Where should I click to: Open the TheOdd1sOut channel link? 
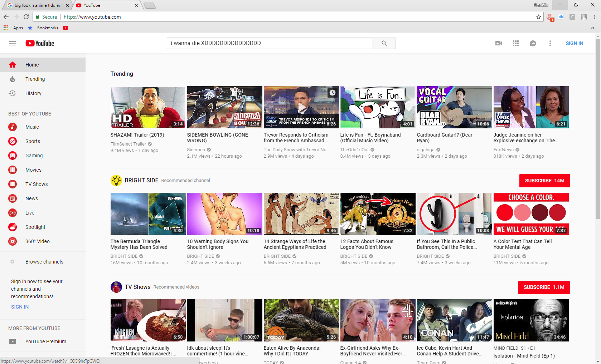[354, 150]
